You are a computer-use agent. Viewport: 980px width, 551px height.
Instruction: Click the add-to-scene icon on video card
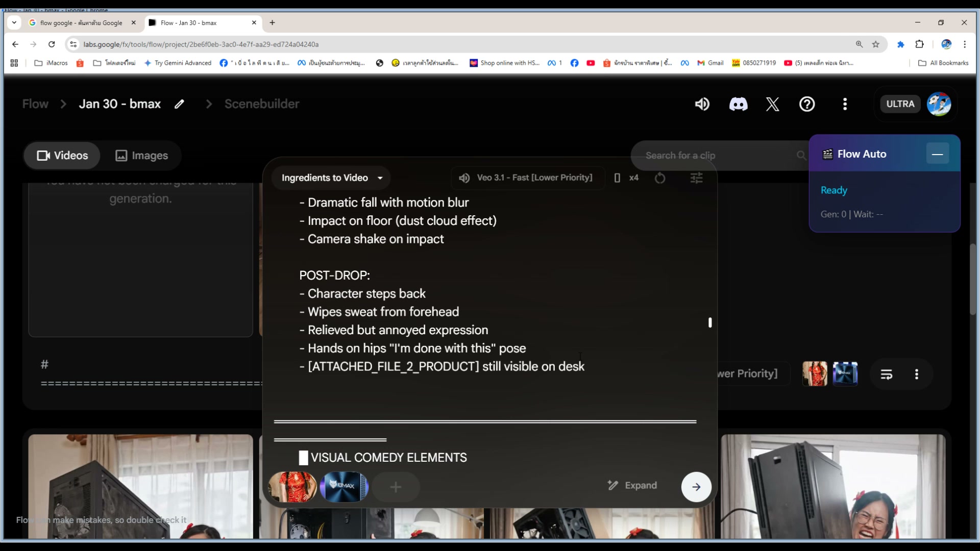pyautogui.click(x=886, y=373)
